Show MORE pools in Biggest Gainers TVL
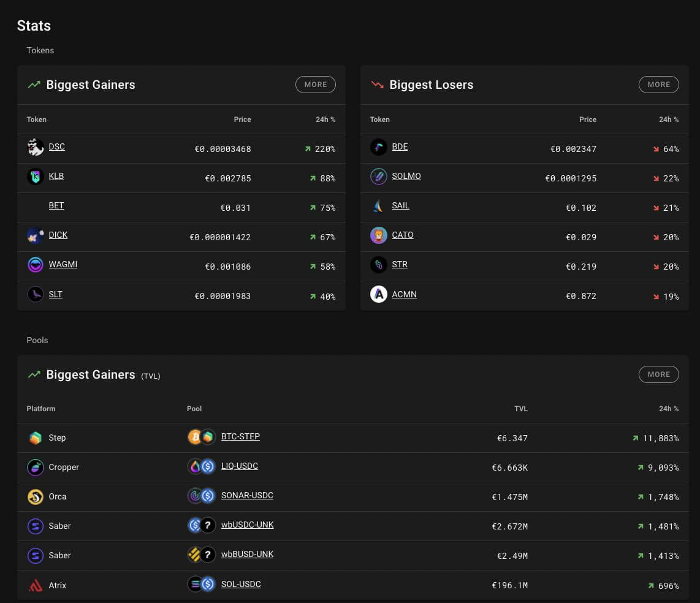This screenshot has height=603, width=700. [658, 374]
